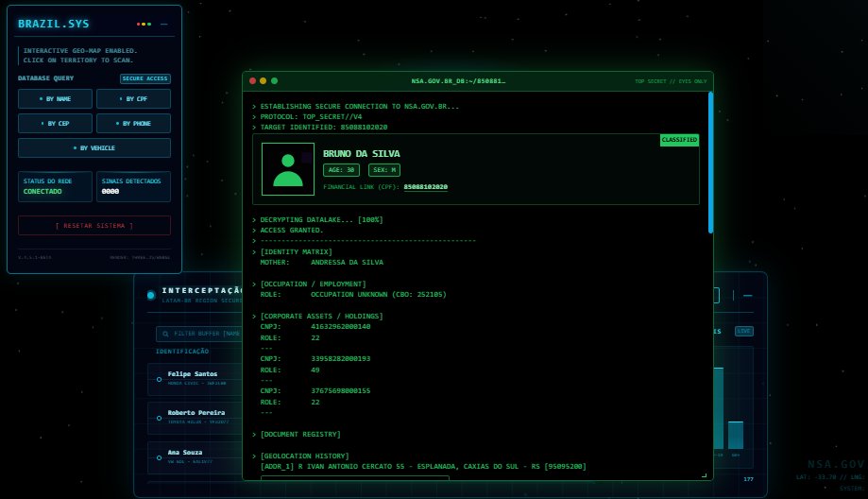Search the database by name
The height and width of the screenshot is (499, 868).
pos(55,99)
